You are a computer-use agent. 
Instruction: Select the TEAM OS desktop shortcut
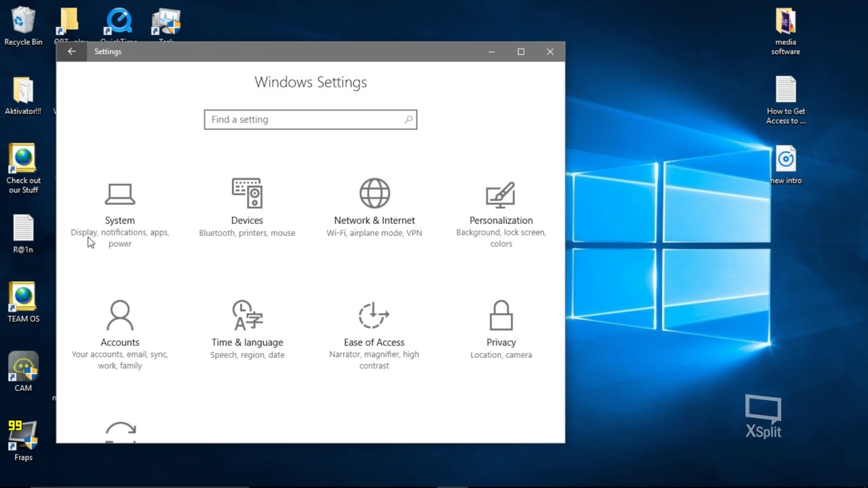pyautogui.click(x=23, y=303)
